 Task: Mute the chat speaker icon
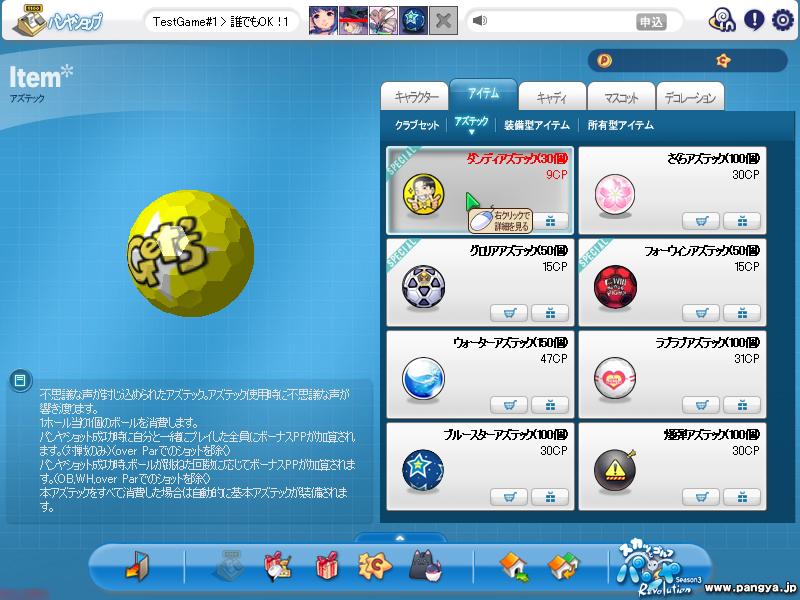480,21
